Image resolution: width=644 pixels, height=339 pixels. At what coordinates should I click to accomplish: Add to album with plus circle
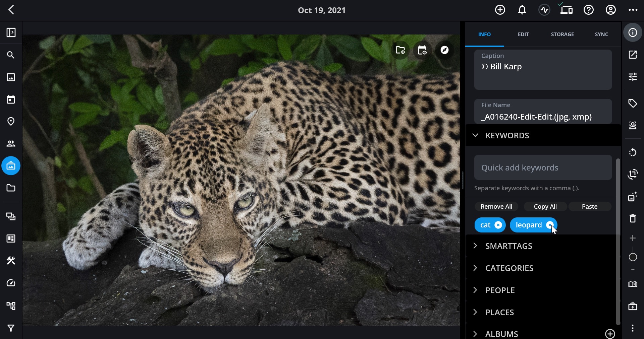(x=610, y=334)
